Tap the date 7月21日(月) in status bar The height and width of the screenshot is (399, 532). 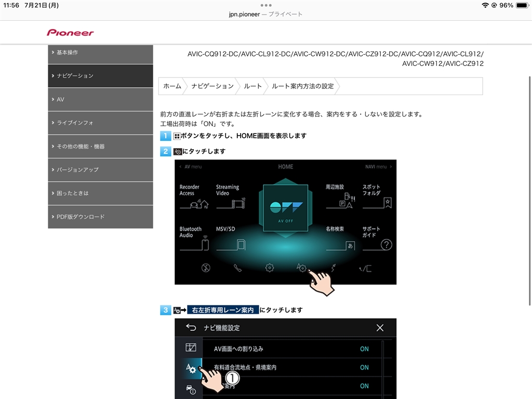(42, 5)
